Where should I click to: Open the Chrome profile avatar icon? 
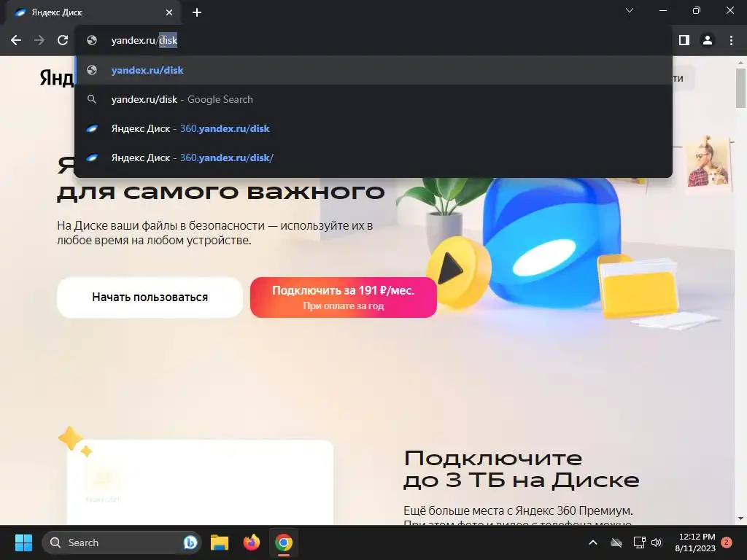pyautogui.click(x=708, y=41)
